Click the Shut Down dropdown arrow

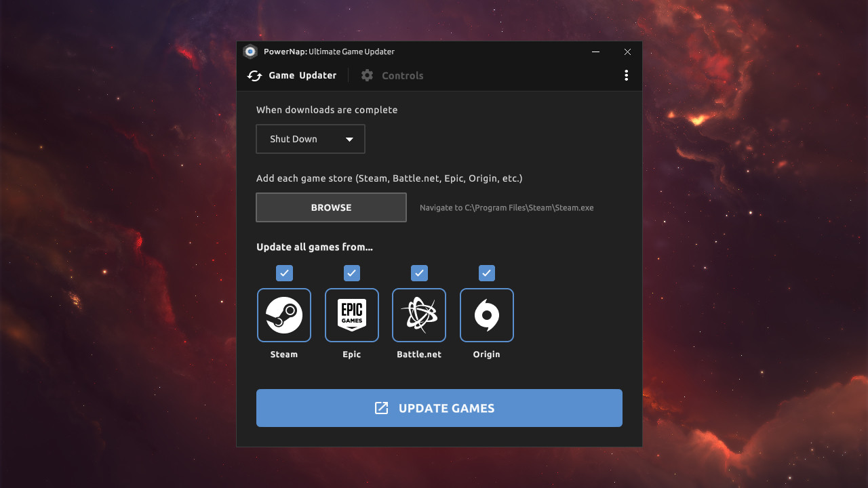point(349,139)
